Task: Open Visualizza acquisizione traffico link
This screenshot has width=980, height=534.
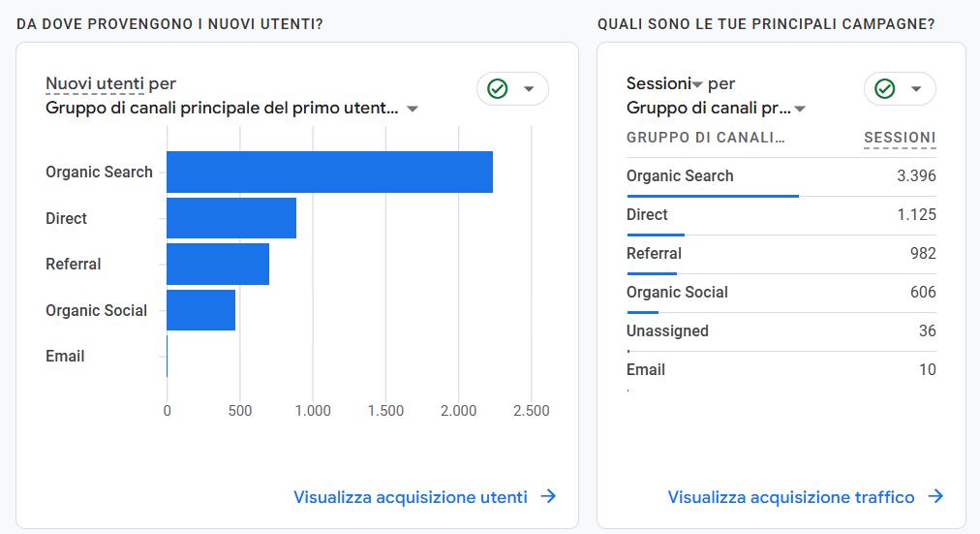Action: (791, 497)
